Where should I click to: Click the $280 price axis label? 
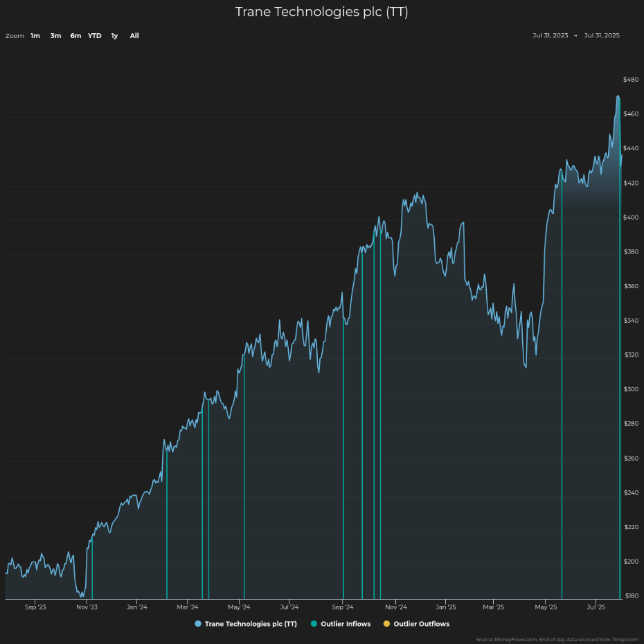(631, 423)
